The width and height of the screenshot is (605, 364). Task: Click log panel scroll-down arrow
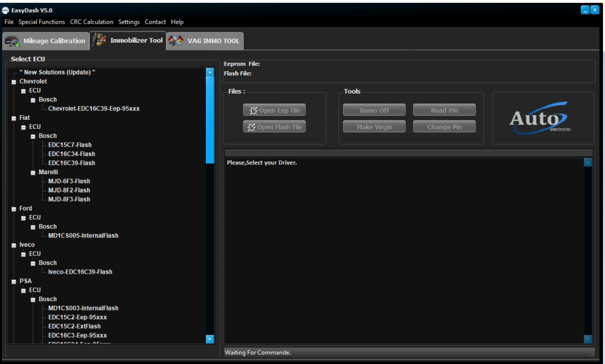[588, 339]
